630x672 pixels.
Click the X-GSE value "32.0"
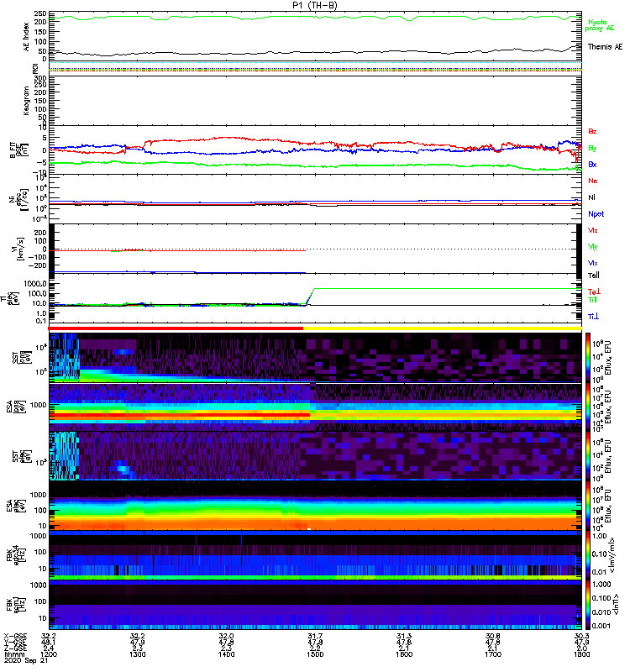click(226, 637)
